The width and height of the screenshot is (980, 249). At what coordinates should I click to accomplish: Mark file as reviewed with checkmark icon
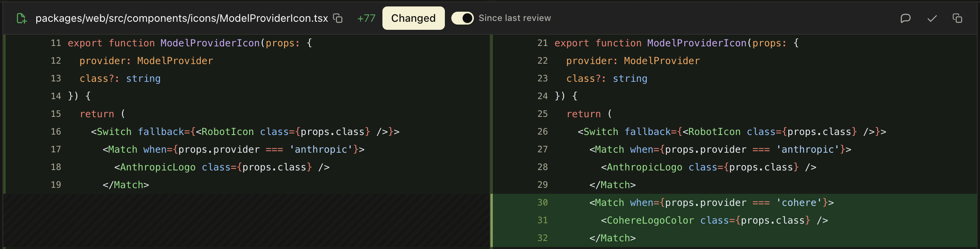tap(932, 19)
